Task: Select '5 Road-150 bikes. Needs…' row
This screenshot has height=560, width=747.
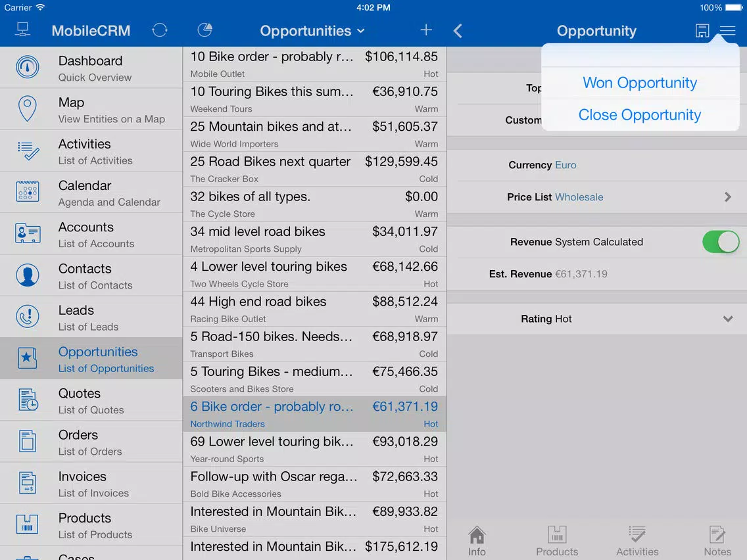Action: click(314, 344)
